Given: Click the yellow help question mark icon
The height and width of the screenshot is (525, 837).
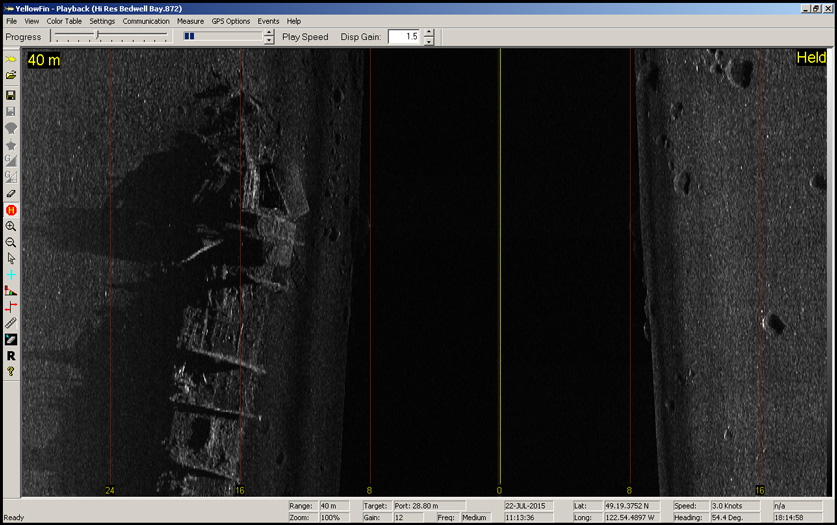Looking at the screenshot, I should click(x=11, y=372).
